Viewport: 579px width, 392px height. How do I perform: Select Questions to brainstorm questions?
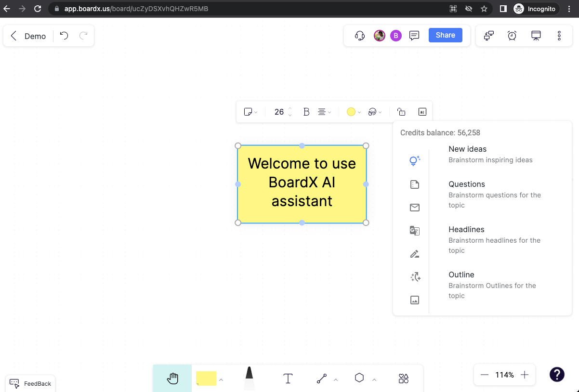[467, 184]
